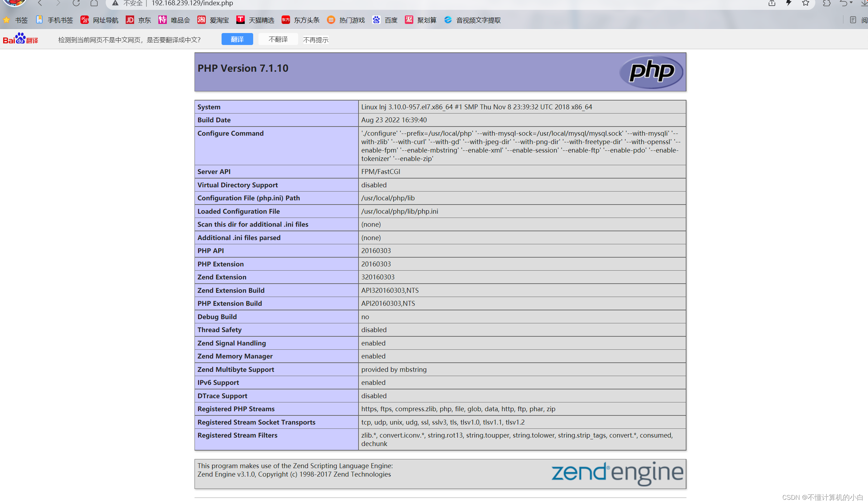The height and width of the screenshot is (504, 868).
Task: Click the Zend Signal Handling label
Action: (232, 343)
